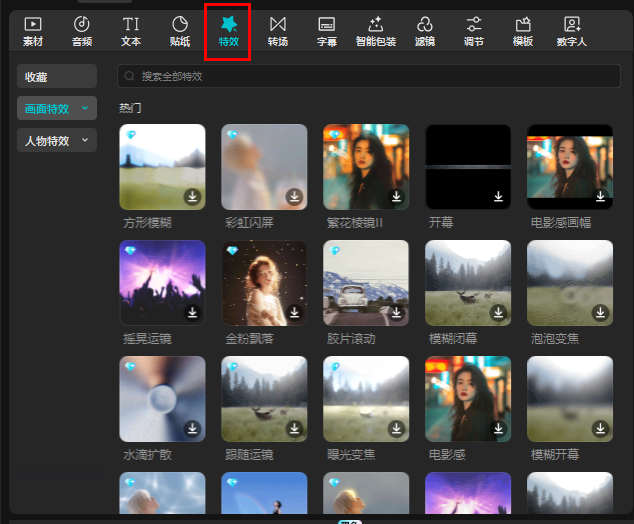Click the 金粉飘落 effect name label
Screen dimensions: 634x524
click(249, 338)
